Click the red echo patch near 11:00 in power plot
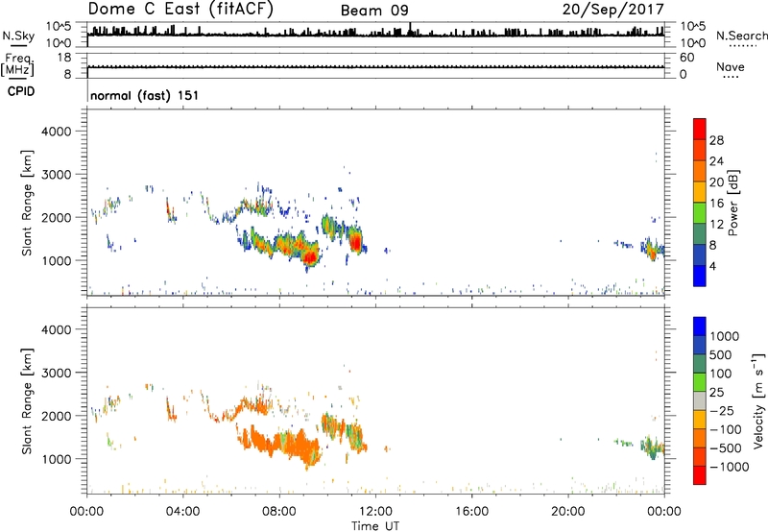Image resolution: width=768 pixels, height=532 pixels. coord(355,241)
